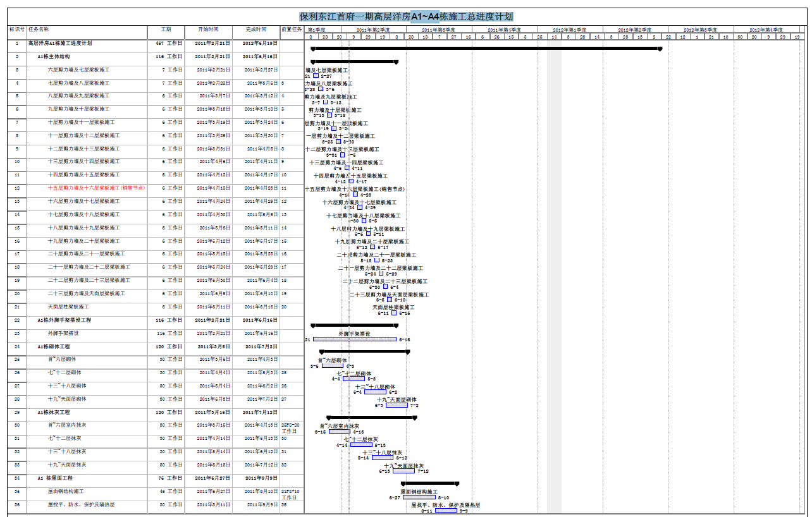Image resolution: width=812 pixels, height=517 pixels.
Task: Select red task 十五层剪力墙及十六层梁板施工(销售节点)
Action: coord(97,188)
